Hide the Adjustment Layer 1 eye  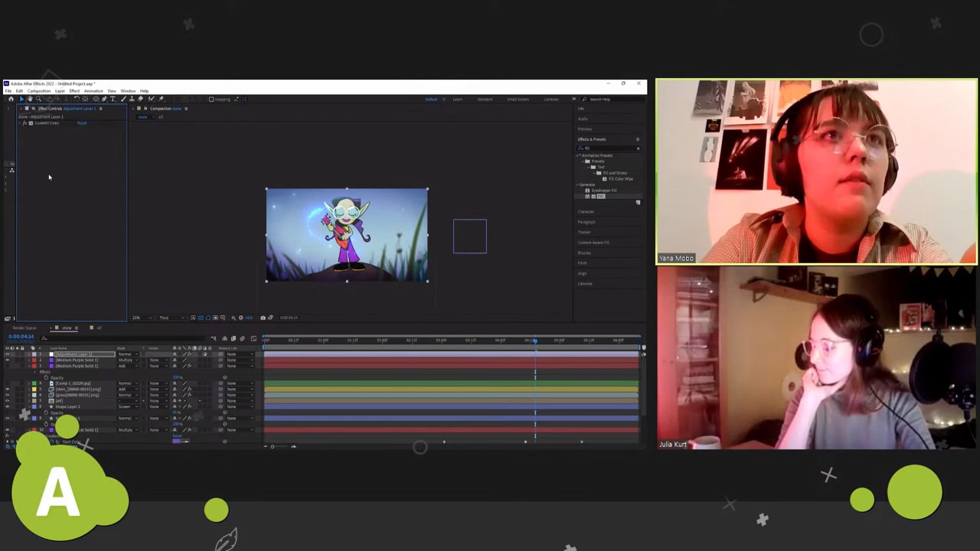point(7,354)
